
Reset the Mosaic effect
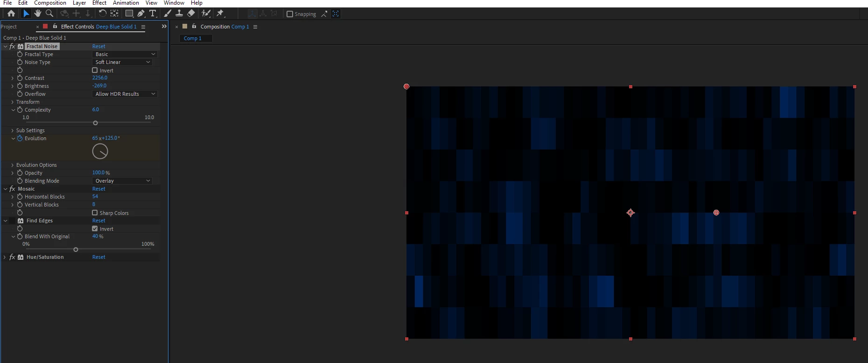pyautogui.click(x=98, y=189)
